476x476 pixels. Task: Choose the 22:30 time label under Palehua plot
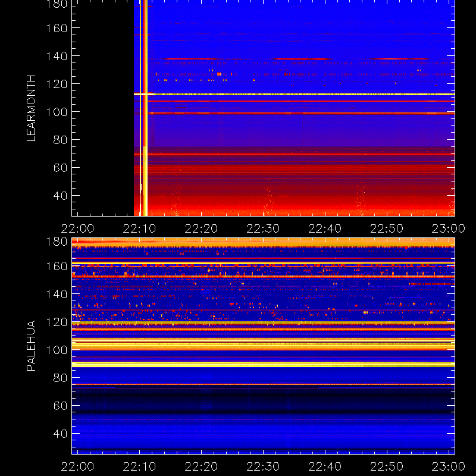tap(263, 466)
